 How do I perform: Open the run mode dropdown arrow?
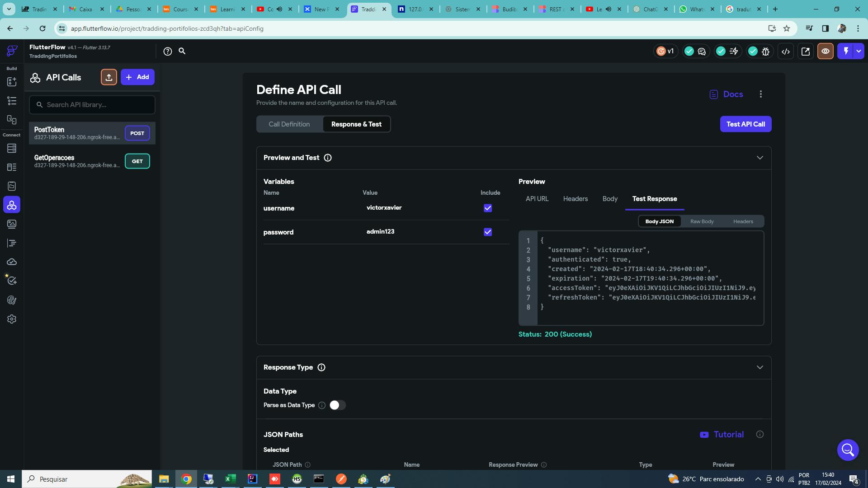tap(858, 52)
